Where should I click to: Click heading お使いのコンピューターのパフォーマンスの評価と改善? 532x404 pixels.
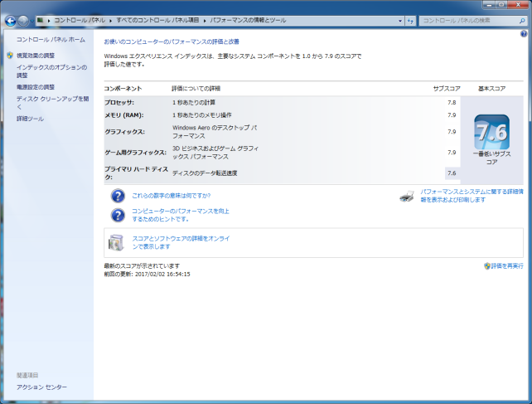pos(172,41)
